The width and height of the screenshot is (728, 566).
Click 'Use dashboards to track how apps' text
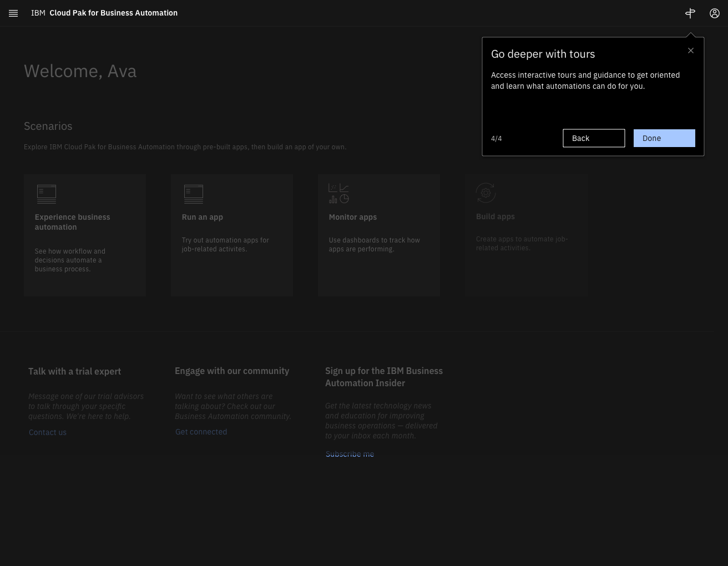click(375, 245)
